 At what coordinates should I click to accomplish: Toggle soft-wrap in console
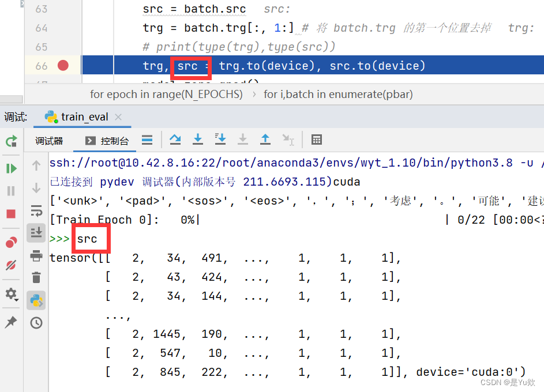point(36,210)
